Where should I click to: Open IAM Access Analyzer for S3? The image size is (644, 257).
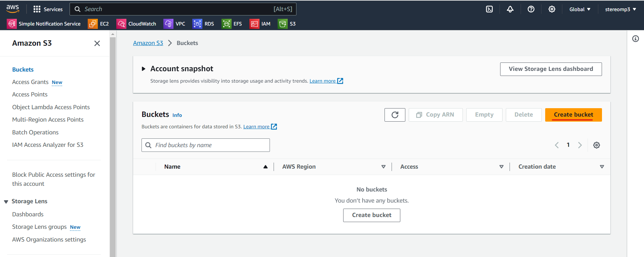[48, 145]
